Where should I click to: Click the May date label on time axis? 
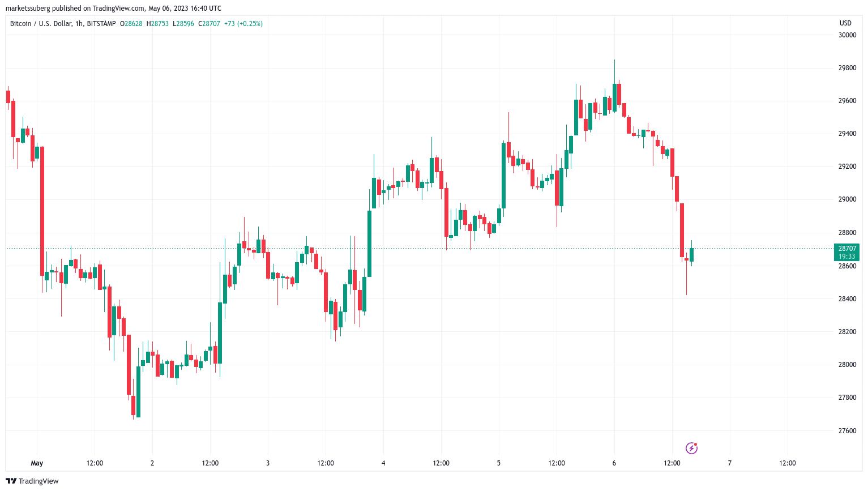[x=37, y=463]
